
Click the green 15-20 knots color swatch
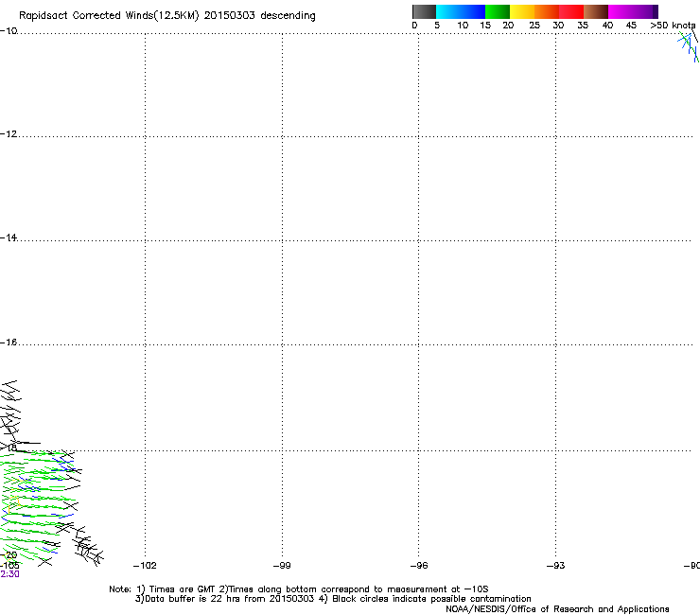(x=498, y=11)
